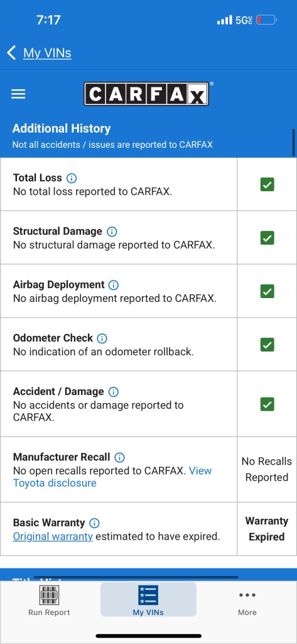Open the View Toyota disclosure link
Viewport: 297px width, 644px height.
(112, 477)
